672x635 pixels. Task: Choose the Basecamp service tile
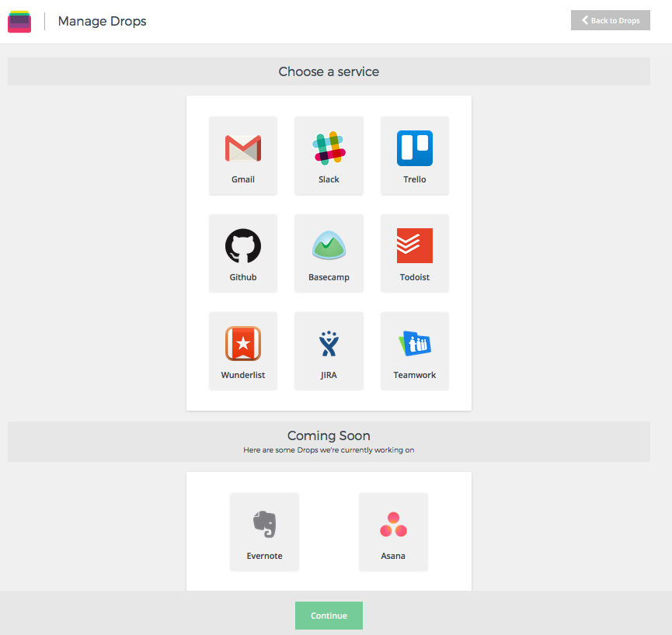tap(329, 254)
